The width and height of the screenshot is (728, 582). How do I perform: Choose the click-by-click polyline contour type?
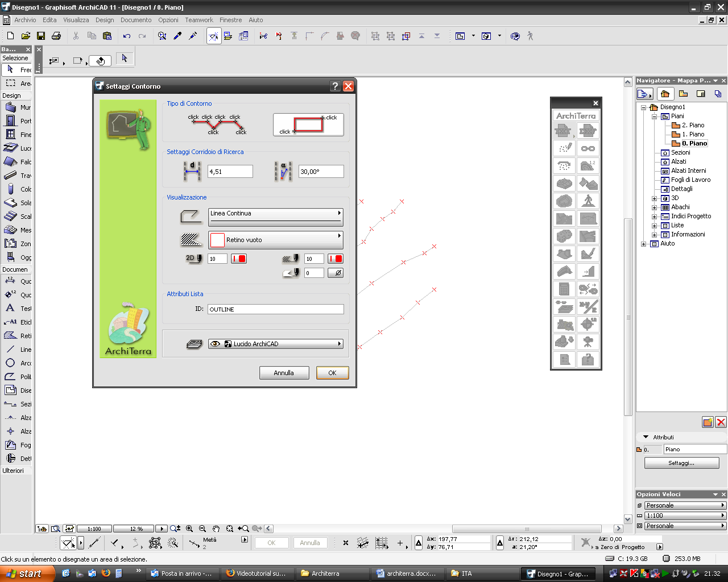[x=218, y=124]
